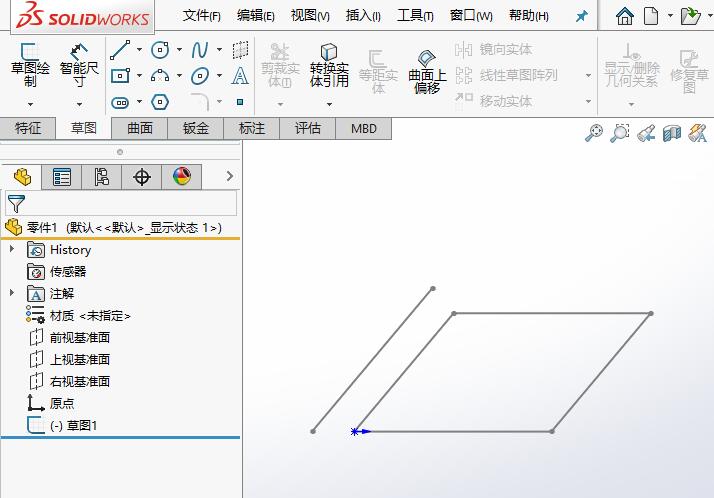
Task: Select the Point sketch tool
Action: click(x=240, y=102)
